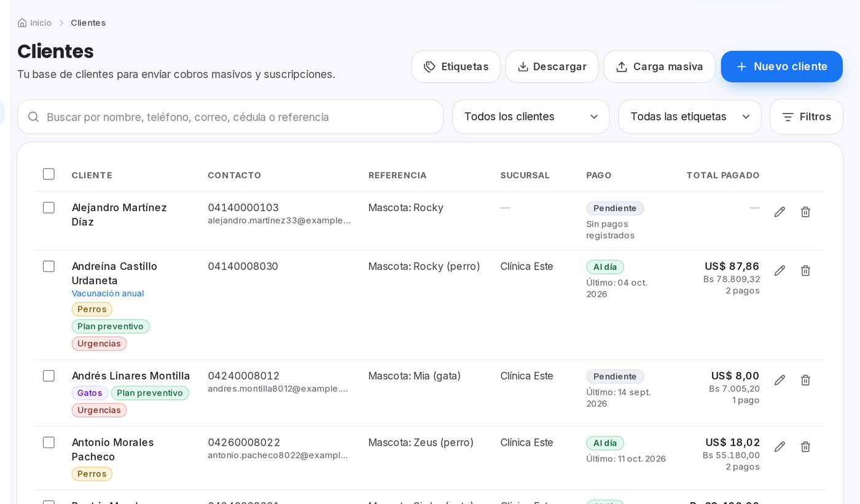Click the Etiquetas button
Screen dimensions: 860x504
point(456,66)
